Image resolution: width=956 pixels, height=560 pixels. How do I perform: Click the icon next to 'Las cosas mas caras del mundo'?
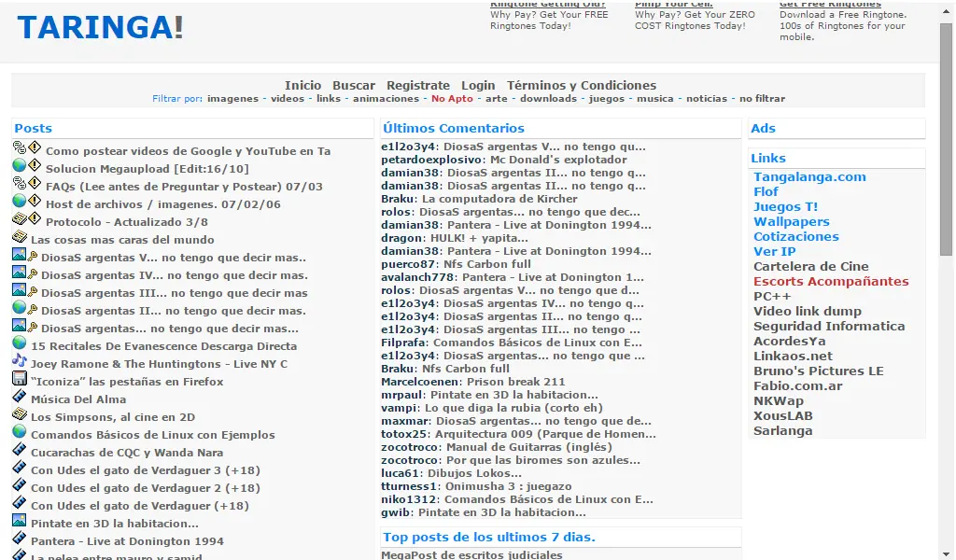point(20,236)
